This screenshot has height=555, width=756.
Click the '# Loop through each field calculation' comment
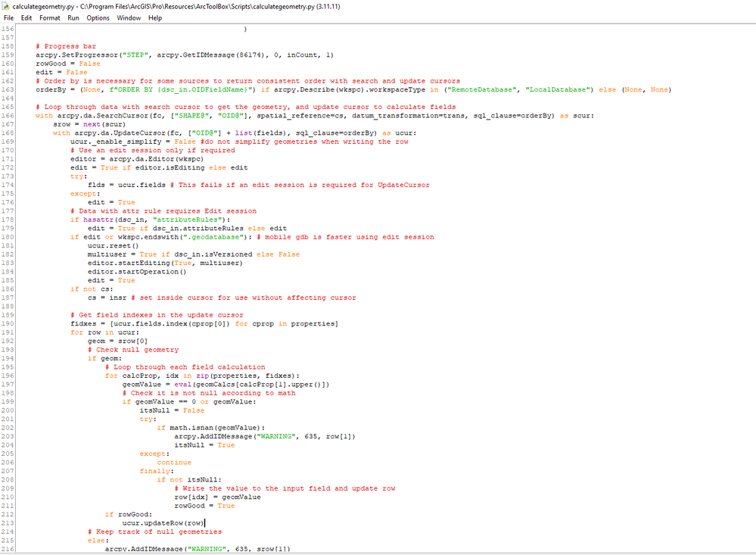pos(185,368)
